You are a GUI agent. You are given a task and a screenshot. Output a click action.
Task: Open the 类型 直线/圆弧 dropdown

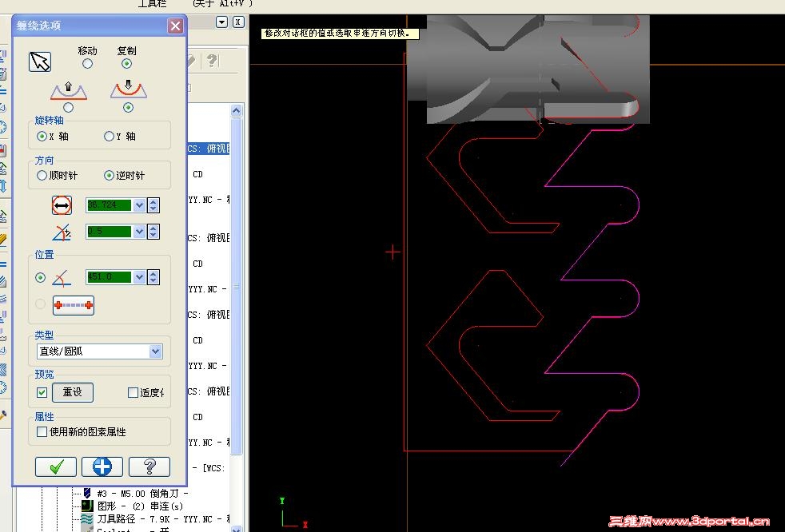click(156, 351)
